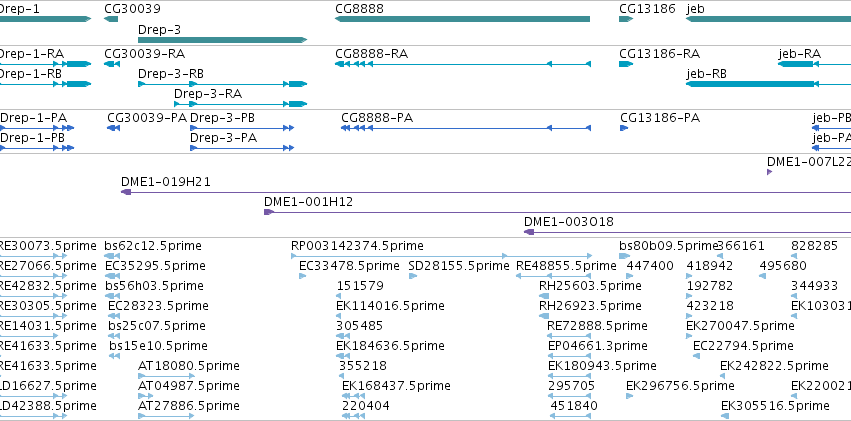Select the CG30039 gene arrow glyph

coord(111,19)
